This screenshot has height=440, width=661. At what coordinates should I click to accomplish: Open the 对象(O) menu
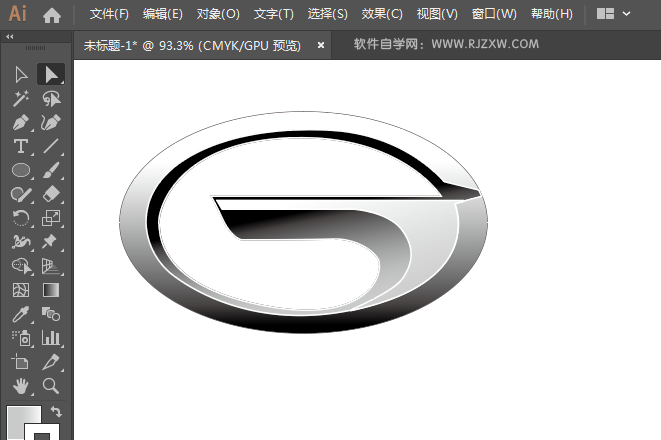pyautogui.click(x=218, y=14)
